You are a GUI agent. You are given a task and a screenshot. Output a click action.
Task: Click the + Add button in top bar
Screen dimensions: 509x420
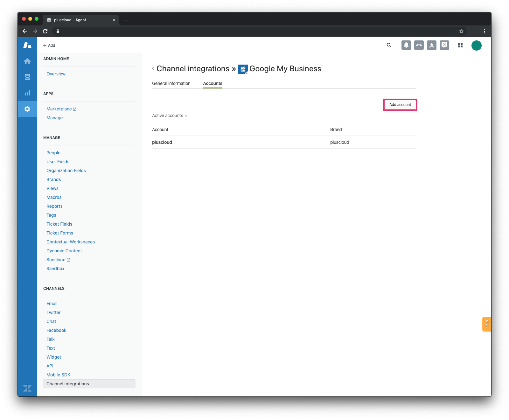click(x=49, y=45)
